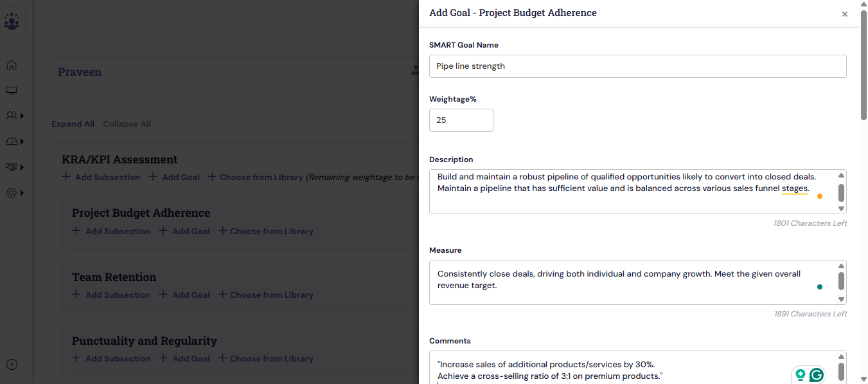This screenshot has width=868, height=384.
Task: Choose from Library under Project Budget Adherence
Action: click(266, 232)
